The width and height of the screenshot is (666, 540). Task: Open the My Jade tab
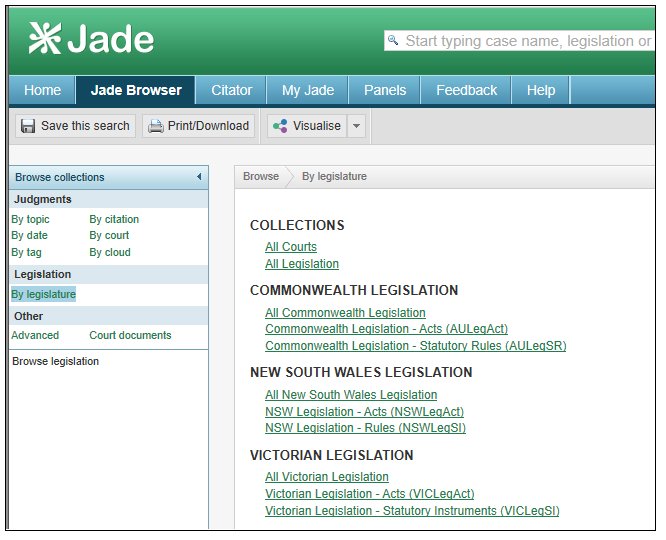click(x=308, y=90)
